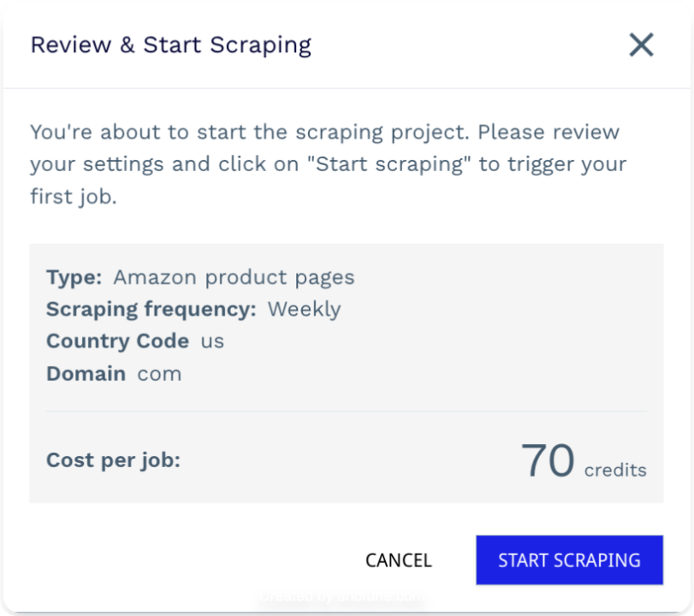Select the "Cost per job:" label
The image size is (694, 616).
coord(113,460)
